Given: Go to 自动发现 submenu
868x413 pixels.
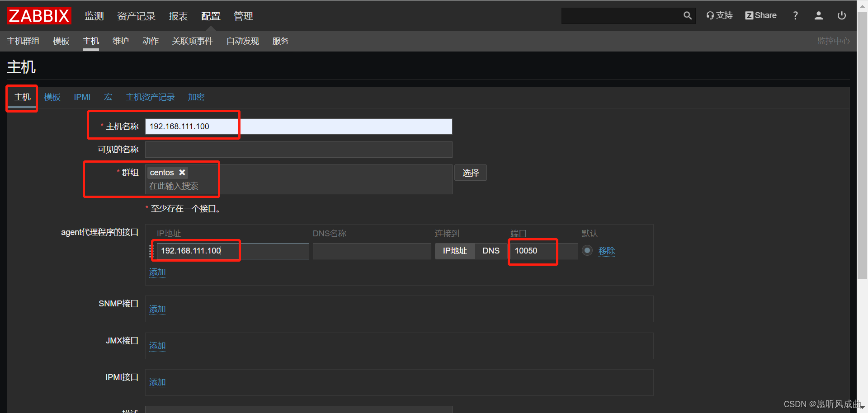Looking at the screenshot, I should (x=243, y=41).
